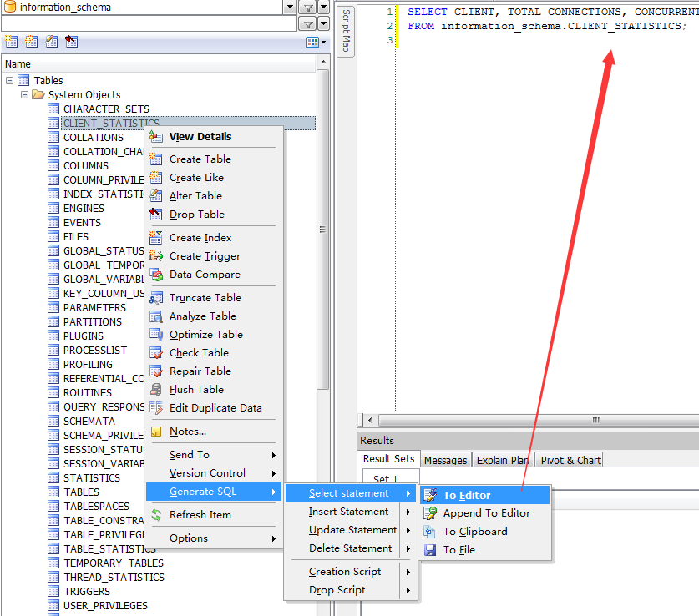The image size is (699, 616).
Task: Switch to the Explain Plan tab
Action: (x=503, y=461)
